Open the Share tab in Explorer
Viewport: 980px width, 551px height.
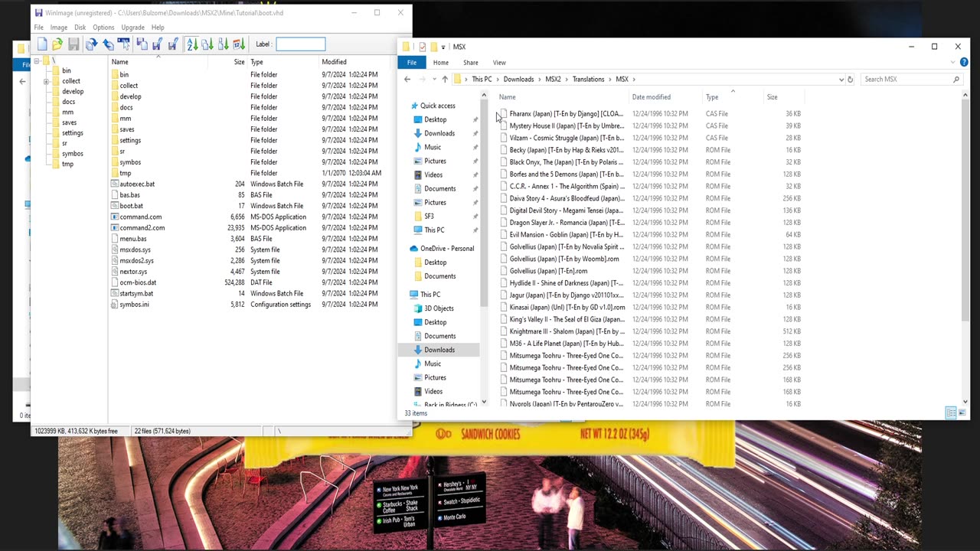tap(471, 63)
